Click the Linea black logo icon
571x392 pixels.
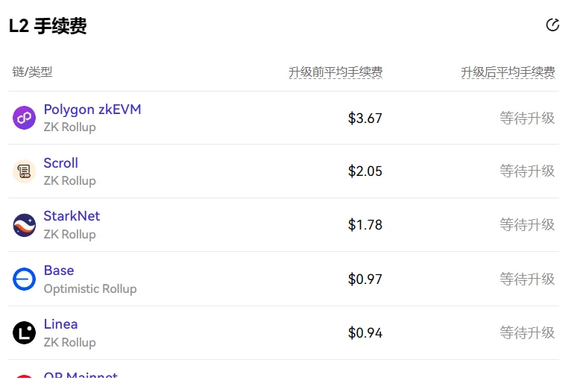pyautogui.click(x=25, y=332)
